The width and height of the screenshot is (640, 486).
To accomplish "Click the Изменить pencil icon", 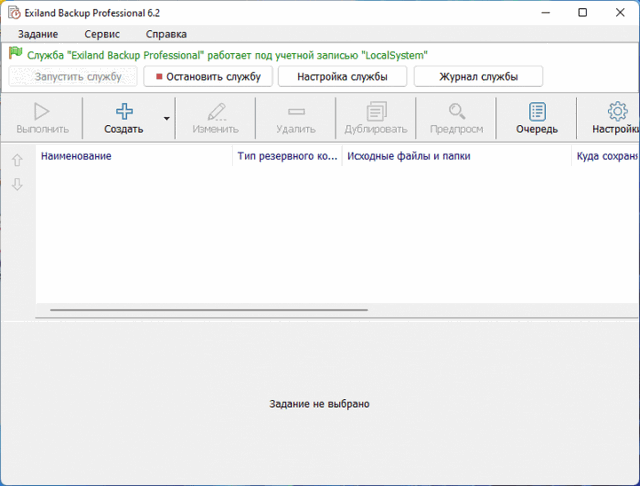I will pos(216,111).
